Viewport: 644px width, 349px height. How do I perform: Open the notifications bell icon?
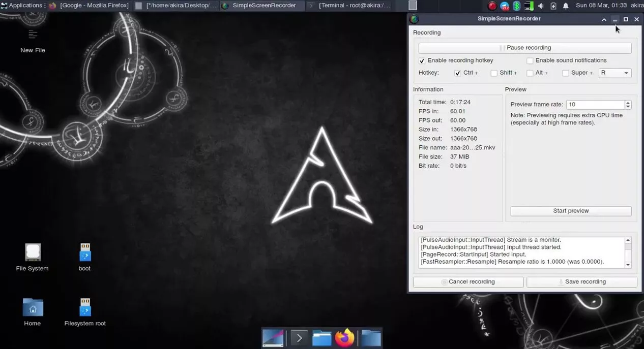click(566, 6)
